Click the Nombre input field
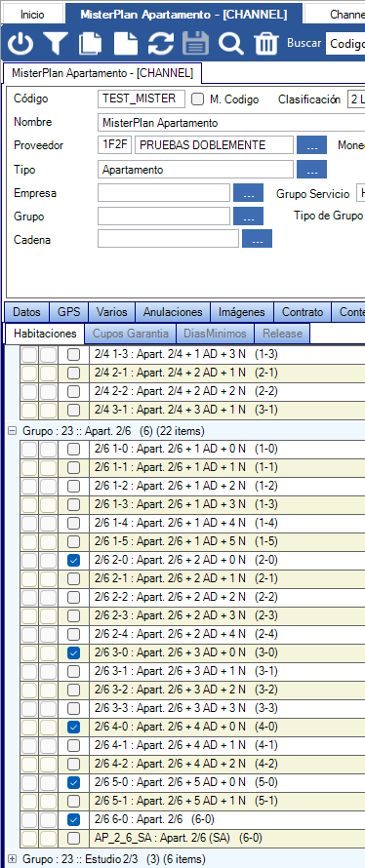 [x=231, y=122]
